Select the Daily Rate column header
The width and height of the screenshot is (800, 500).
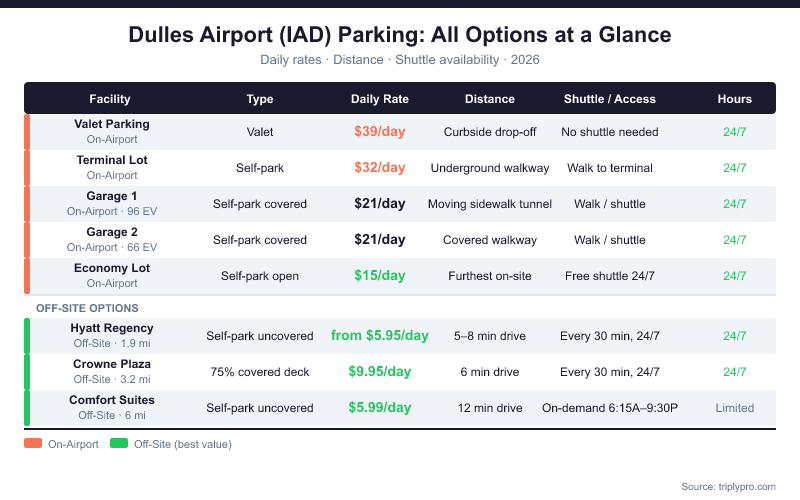[380, 99]
